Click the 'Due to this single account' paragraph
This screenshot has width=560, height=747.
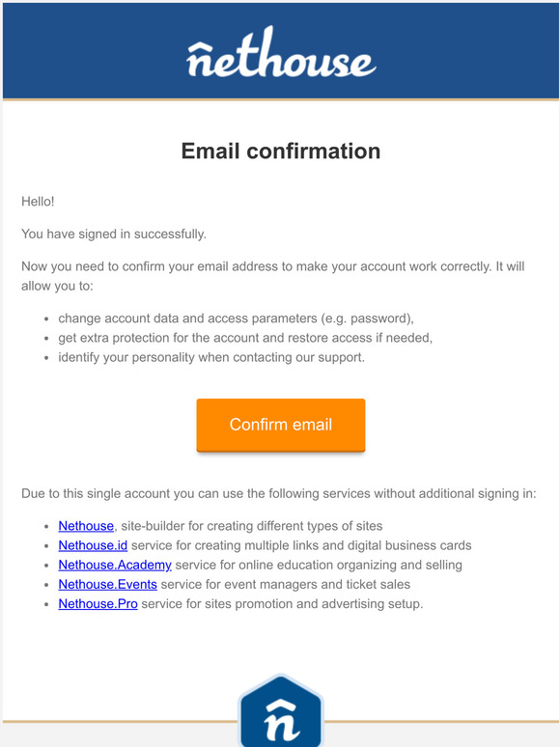(279, 493)
